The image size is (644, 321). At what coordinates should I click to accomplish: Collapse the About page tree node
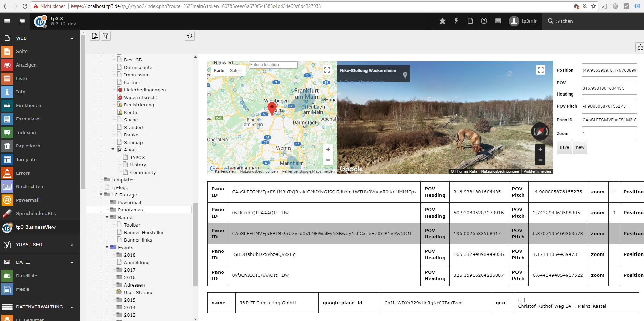click(113, 149)
